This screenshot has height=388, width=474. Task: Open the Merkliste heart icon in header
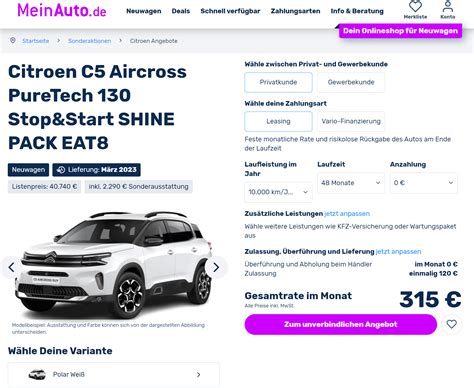pos(415,6)
